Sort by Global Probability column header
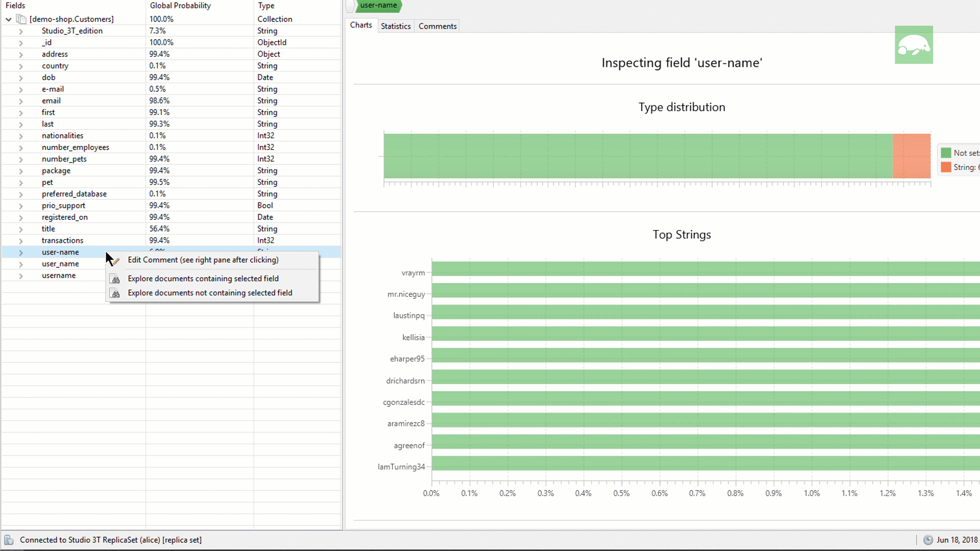The height and width of the screenshot is (551, 980). point(200,6)
